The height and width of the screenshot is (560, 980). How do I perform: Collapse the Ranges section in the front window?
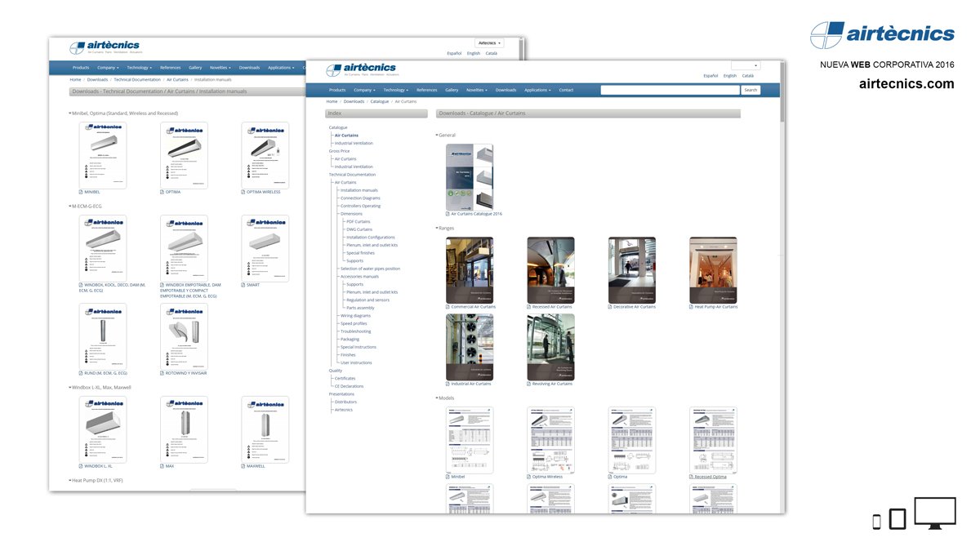(x=437, y=229)
